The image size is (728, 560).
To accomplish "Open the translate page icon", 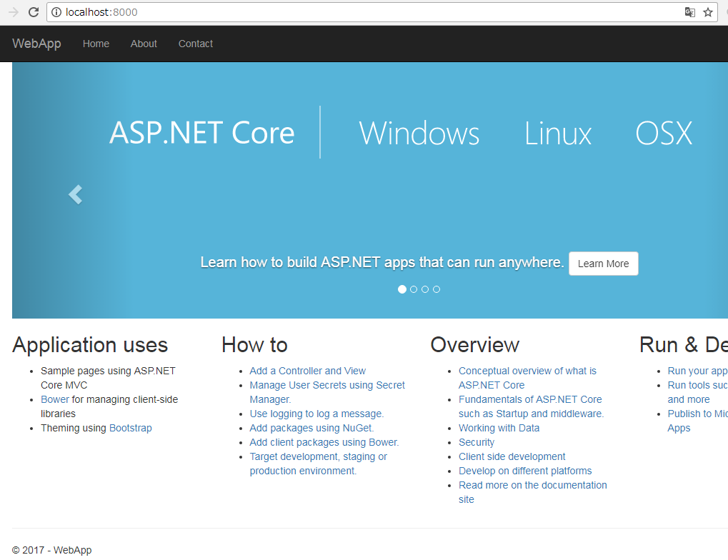I will (689, 12).
